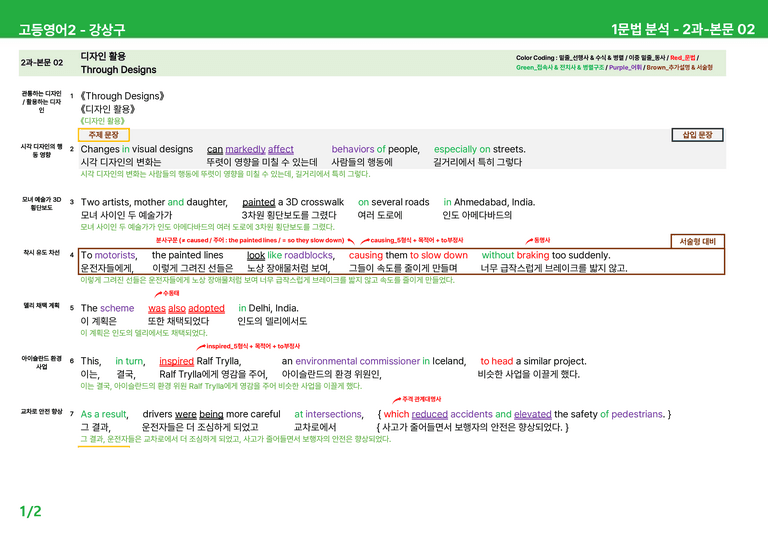Screen dimensions: 768x543
Task: Click the 1문법 분석 - 2과-본문 02 heading
Action: pos(683,29)
